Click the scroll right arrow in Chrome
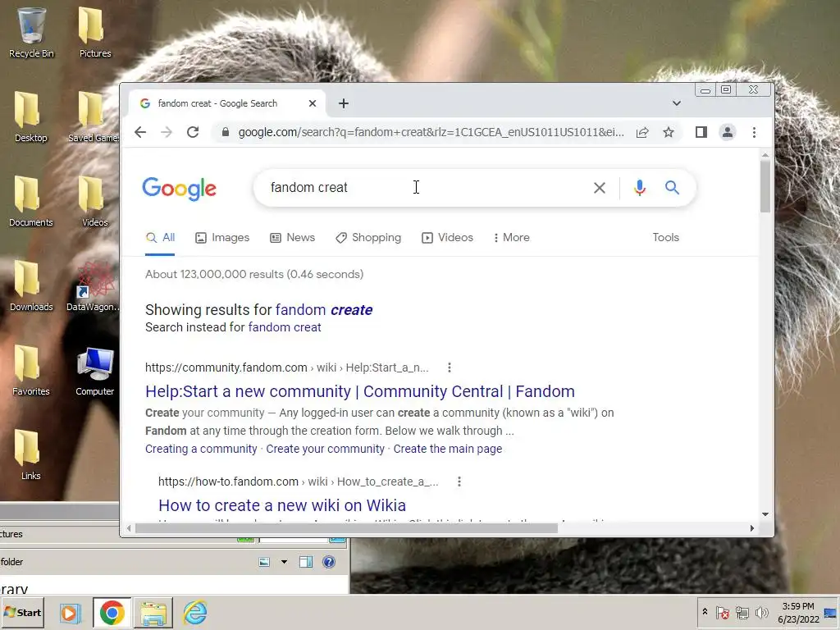840x630 pixels. 752,528
